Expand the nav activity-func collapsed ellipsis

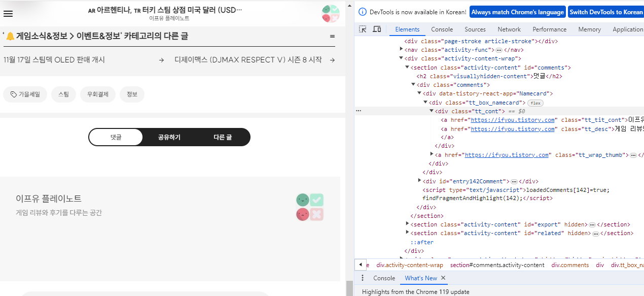pyautogui.click(x=498, y=50)
